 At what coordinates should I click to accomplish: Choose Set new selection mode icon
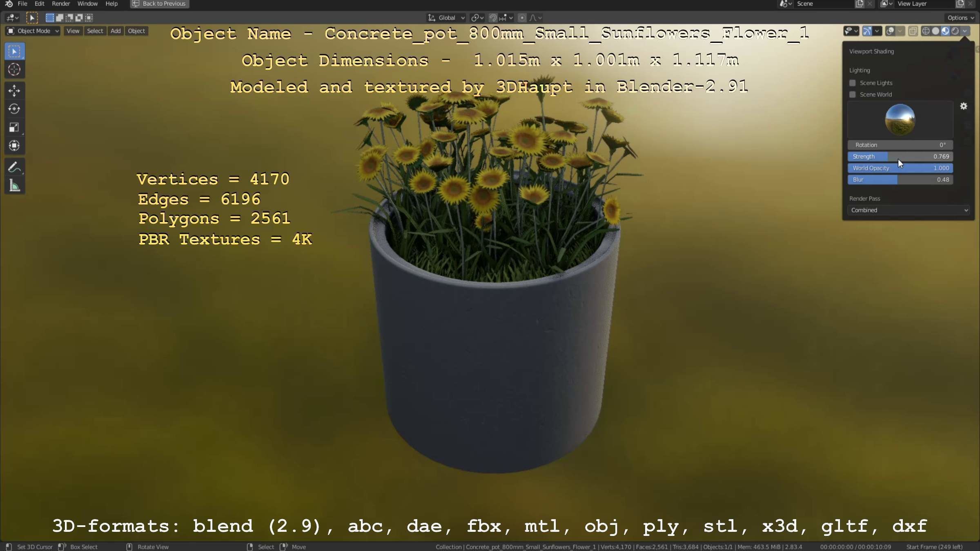49,18
